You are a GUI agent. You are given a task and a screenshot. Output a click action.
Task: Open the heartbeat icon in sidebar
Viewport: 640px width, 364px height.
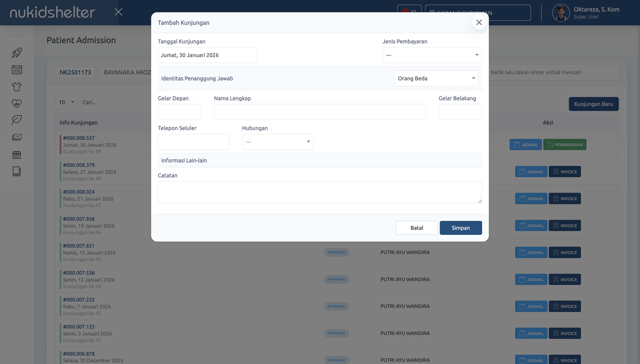coord(17,103)
